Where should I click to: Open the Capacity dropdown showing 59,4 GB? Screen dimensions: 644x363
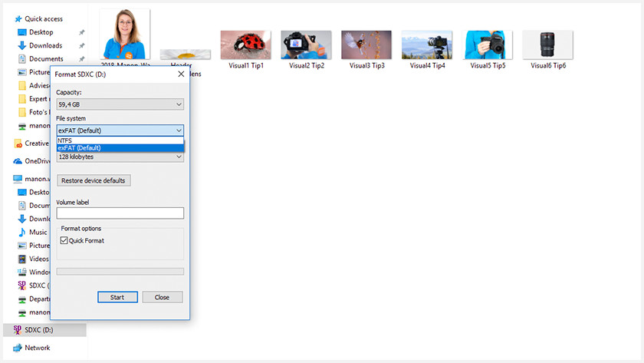point(120,104)
